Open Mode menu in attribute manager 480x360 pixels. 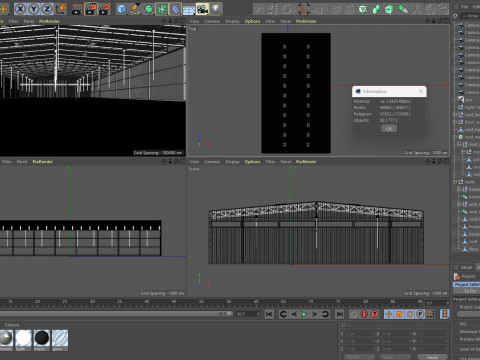click(466, 267)
